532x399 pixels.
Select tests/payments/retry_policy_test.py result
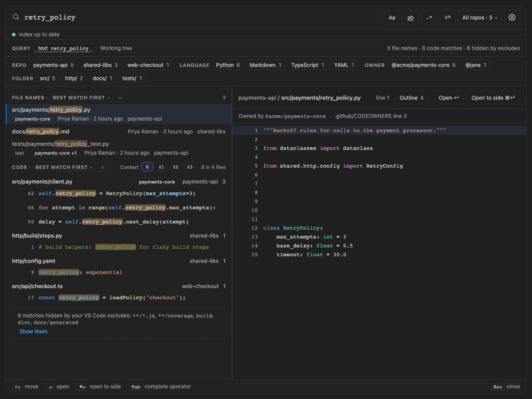click(119, 149)
